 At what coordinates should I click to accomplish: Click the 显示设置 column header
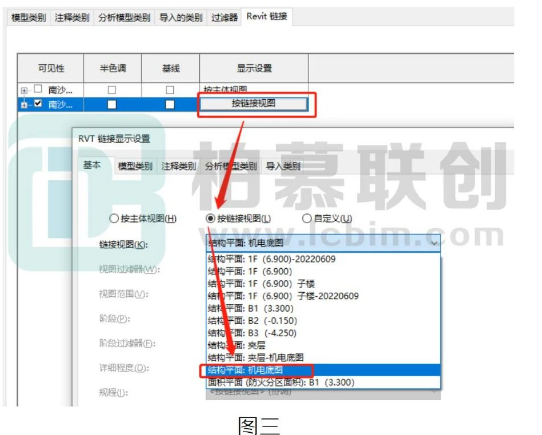(x=254, y=68)
